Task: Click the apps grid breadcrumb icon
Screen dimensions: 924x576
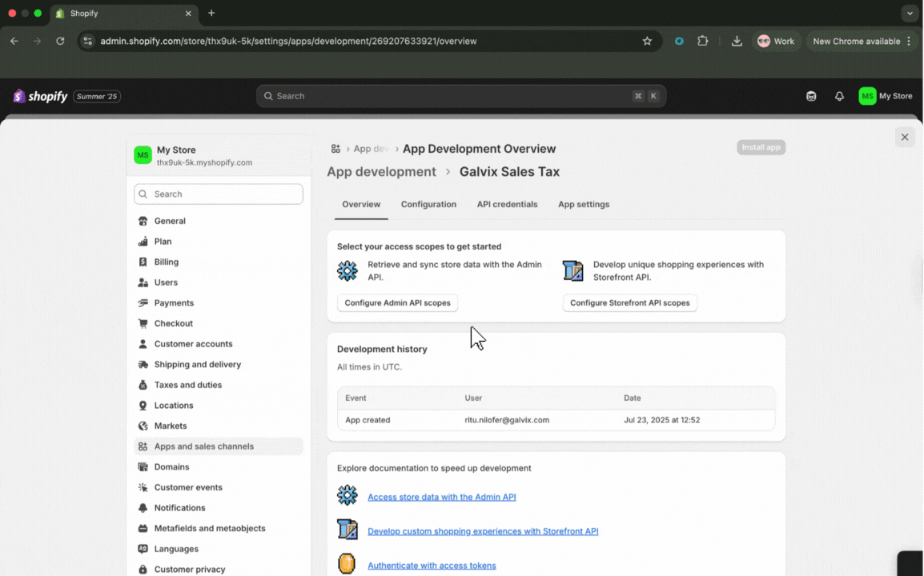Action: 336,149
